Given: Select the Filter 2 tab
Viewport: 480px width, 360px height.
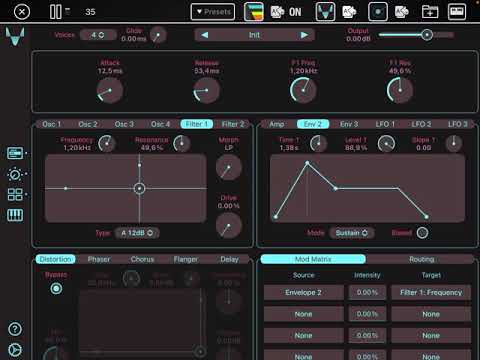Looking at the screenshot, I should click(233, 124).
